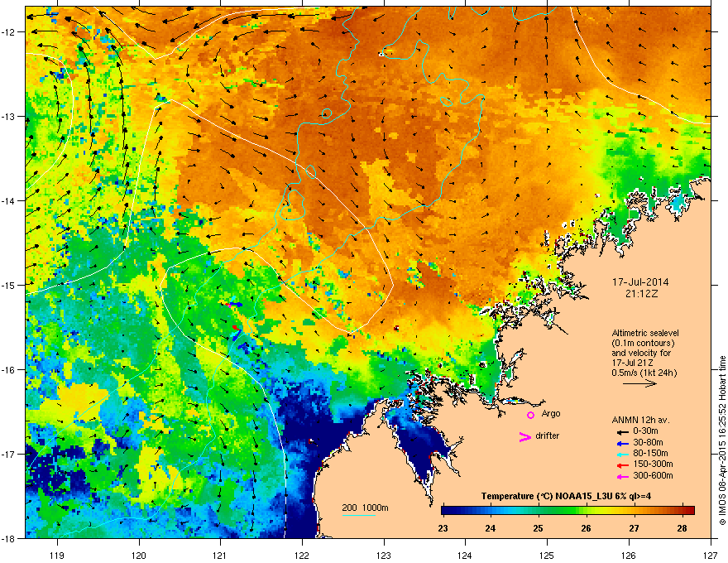Screen dimensions: 728x563
Task: Click the '0-30m' depth label
Action: click(645, 431)
